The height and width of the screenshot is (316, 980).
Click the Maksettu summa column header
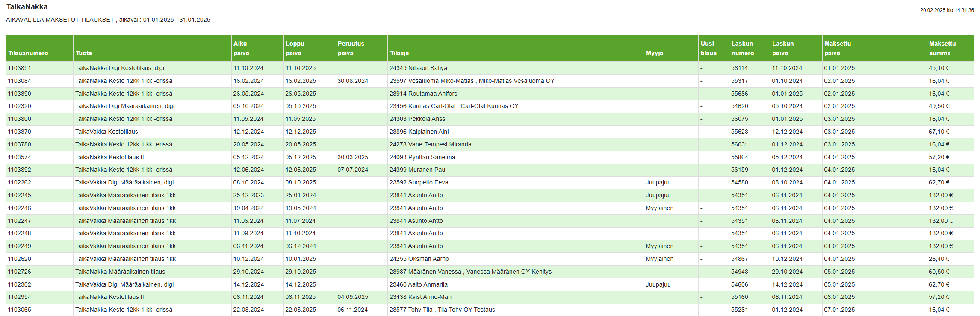click(942, 48)
